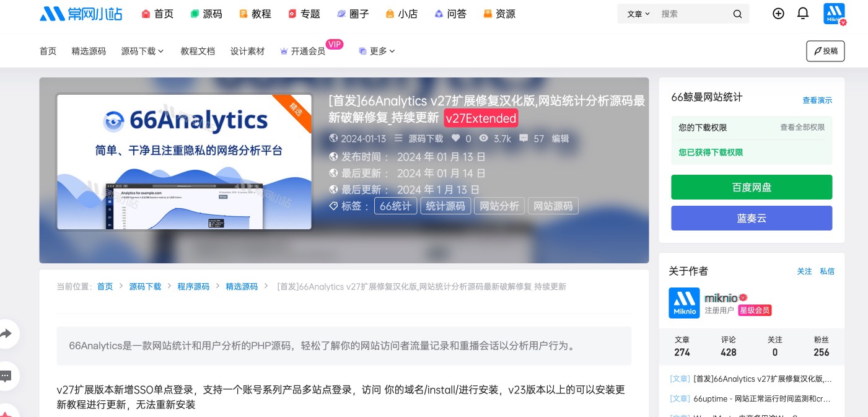Expand the 源码下载 nav dropdown
The image size is (868, 417).
(x=142, y=51)
